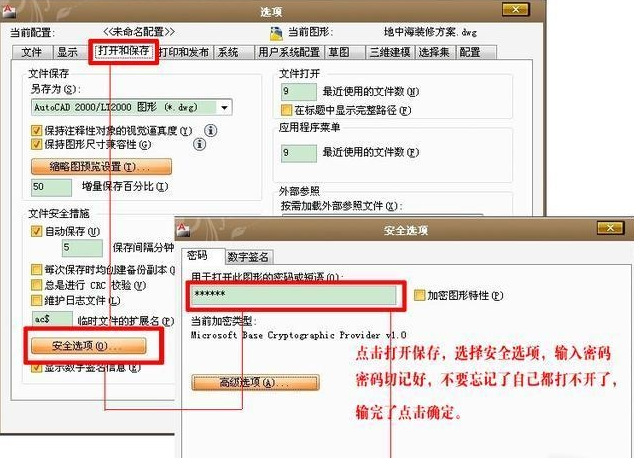Image resolution: width=634 pixels, height=458 pixels.
Task: Click Microsoft Base Cryptographic Provider v1.0 text
Action: 298,335
